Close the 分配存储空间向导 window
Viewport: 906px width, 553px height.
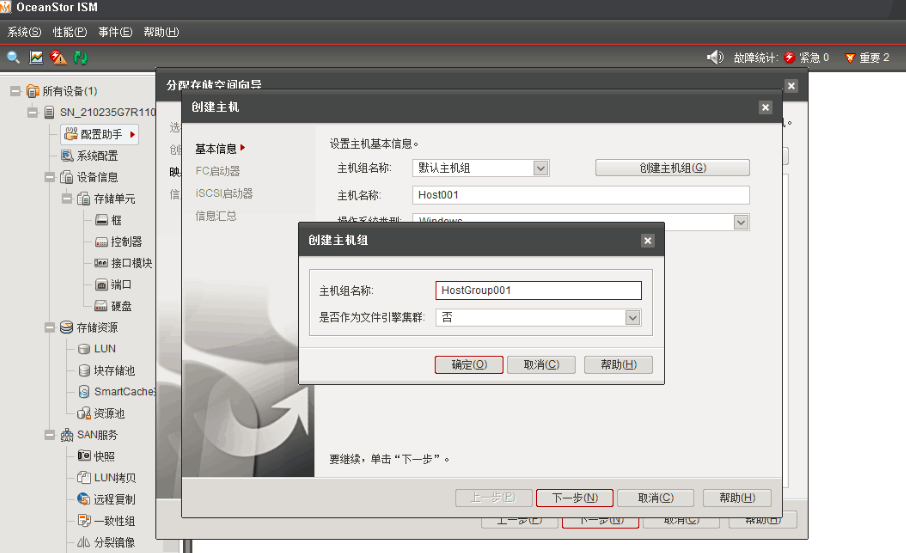(x=792, y=86)
